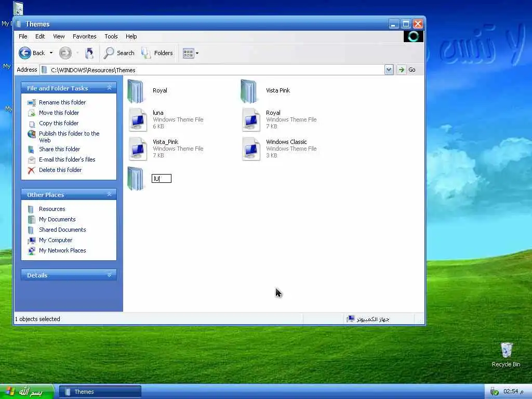
Task: Click the Copy this folder icon
Action: tap(32, 124)
